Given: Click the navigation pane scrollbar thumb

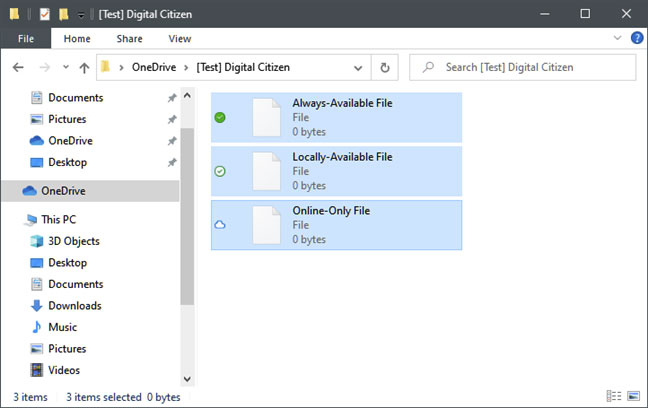Looking at the screenshot, I should pyautogui.click(x=187, y=216).
